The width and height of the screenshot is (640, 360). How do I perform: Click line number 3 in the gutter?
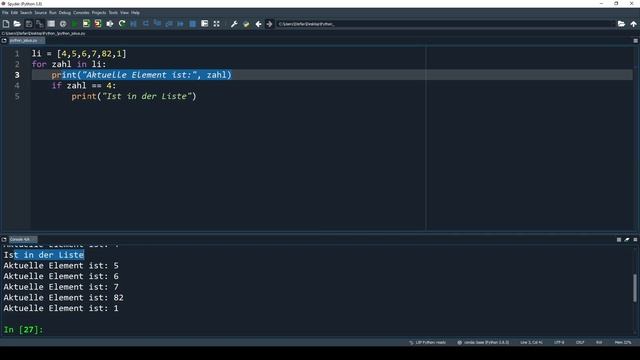(x=17, y=75)
